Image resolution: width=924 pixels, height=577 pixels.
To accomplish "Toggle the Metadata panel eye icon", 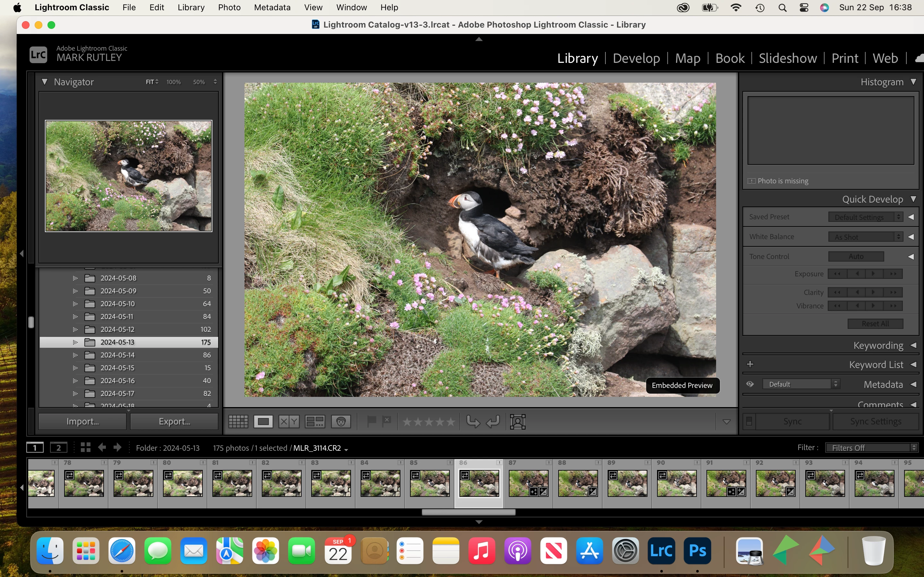I will point(750,384).
